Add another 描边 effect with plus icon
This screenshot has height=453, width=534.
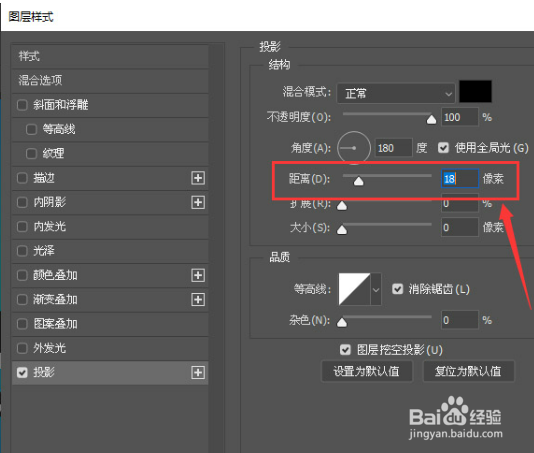click(198, 178)
